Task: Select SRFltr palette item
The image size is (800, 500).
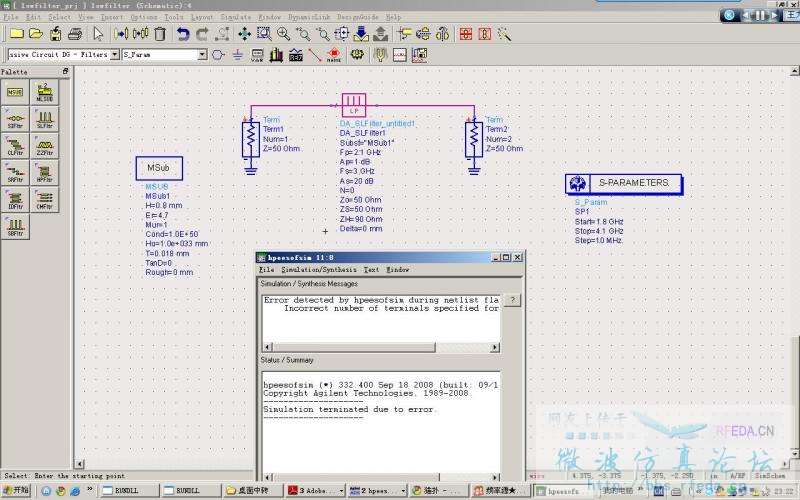Action: pyautogui.click(x=15, y=173)
